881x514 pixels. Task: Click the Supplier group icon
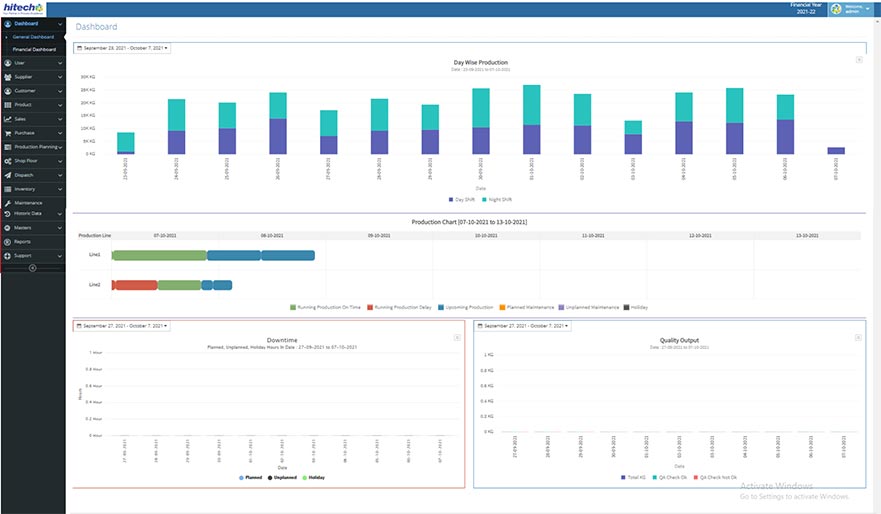pos(8,77)
